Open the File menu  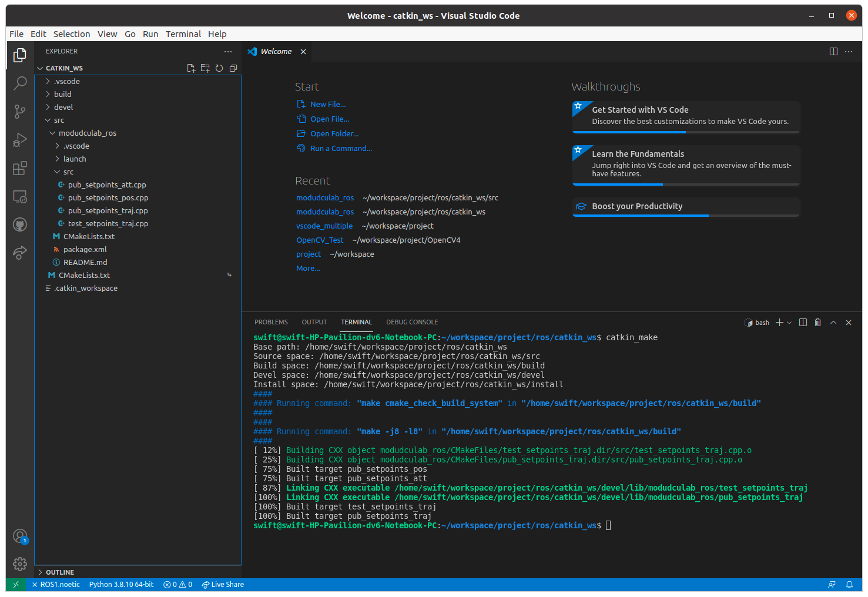coord(16,34)
